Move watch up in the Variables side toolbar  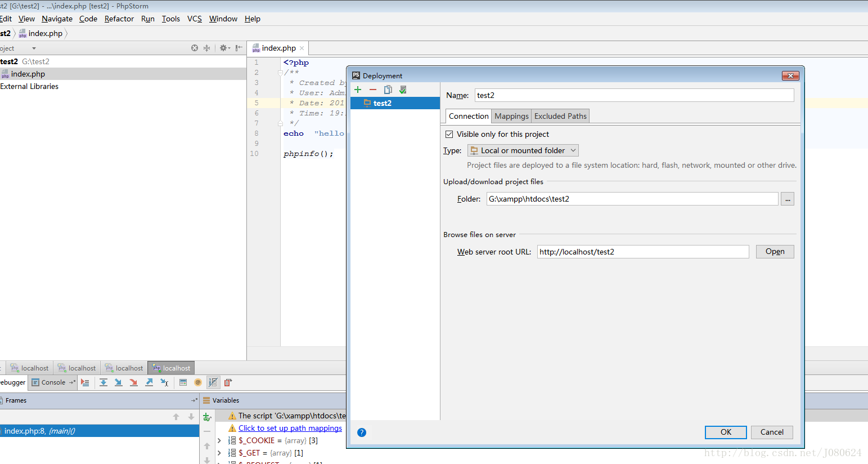(x=207, y=446)
